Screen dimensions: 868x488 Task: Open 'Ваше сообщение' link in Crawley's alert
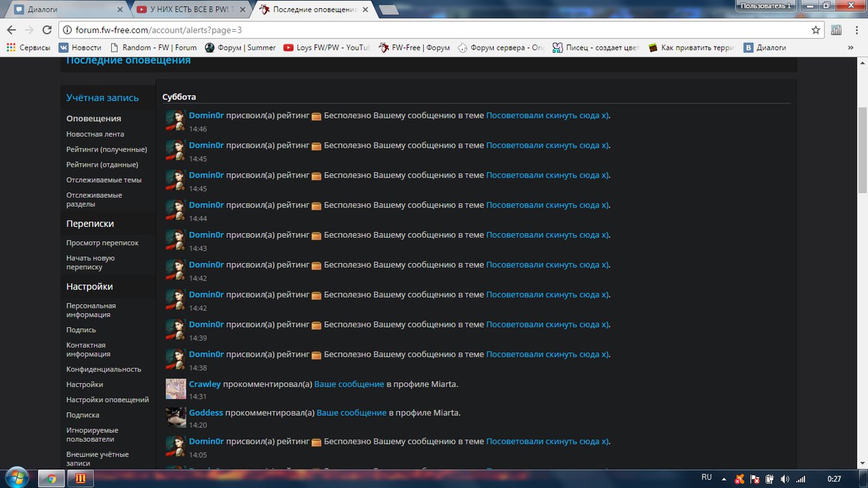(349, 384)
